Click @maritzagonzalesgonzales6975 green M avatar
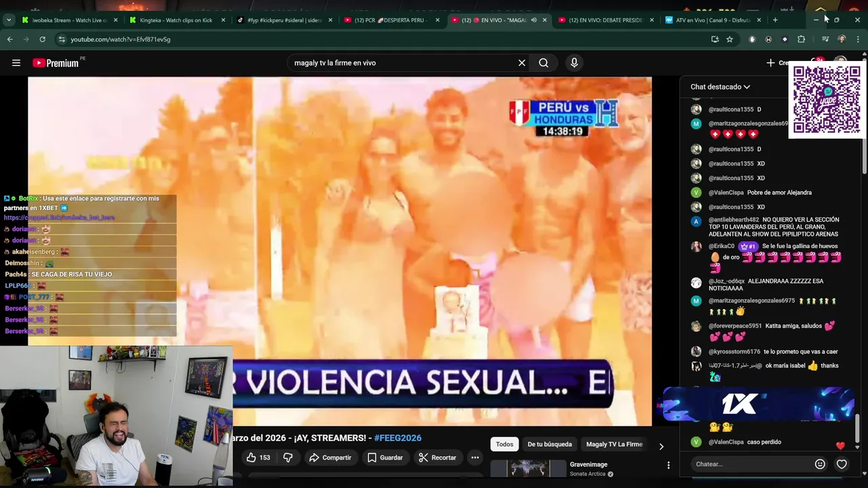Screen dimensions: 868x488 point(696,300)
